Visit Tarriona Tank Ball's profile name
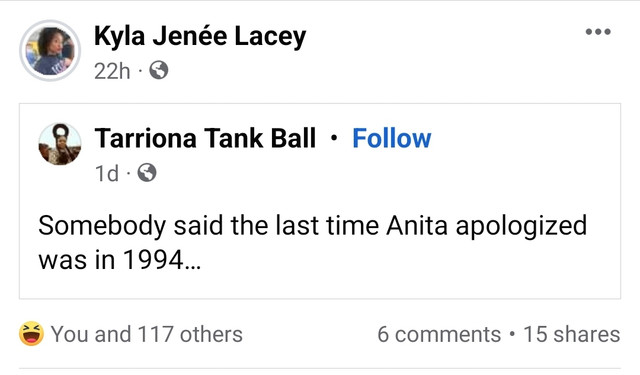640x375 pixels. [x=205, y=138]
